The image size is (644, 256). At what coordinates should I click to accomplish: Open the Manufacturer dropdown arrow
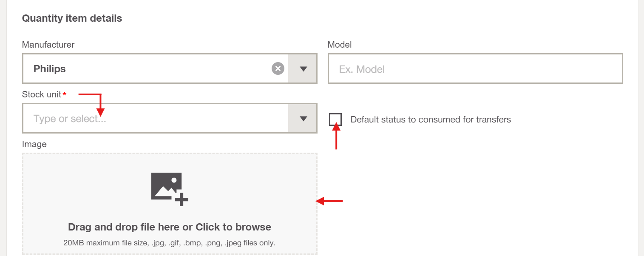303,68
